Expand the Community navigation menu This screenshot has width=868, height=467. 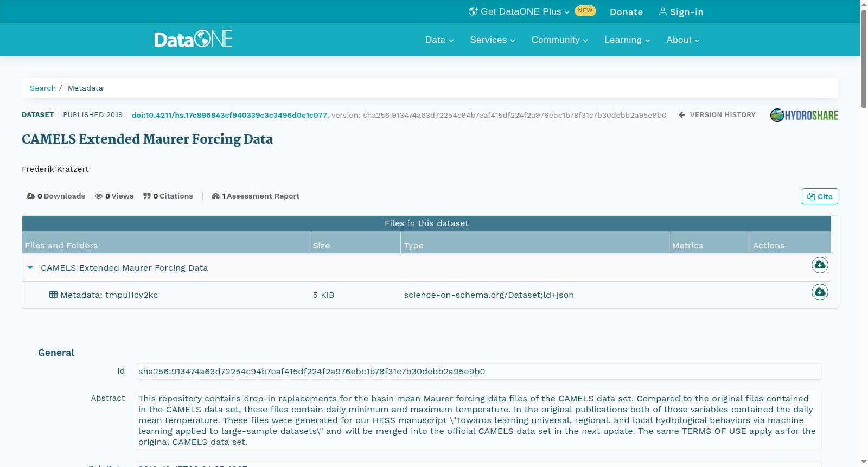(559, 40)
